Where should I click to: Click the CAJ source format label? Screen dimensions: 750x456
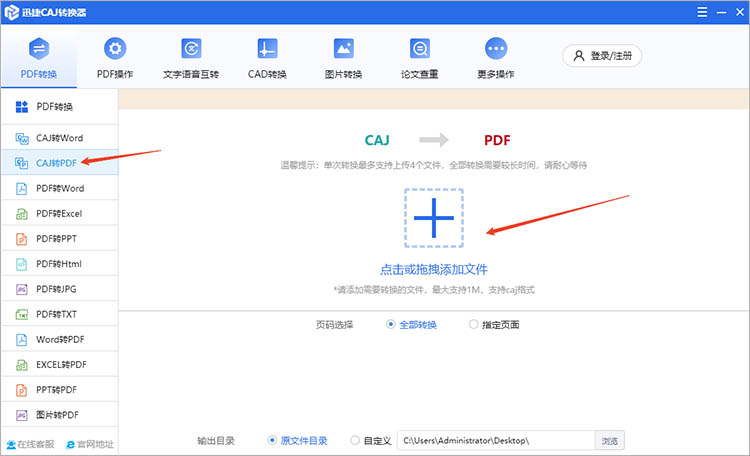click(377, 140)
